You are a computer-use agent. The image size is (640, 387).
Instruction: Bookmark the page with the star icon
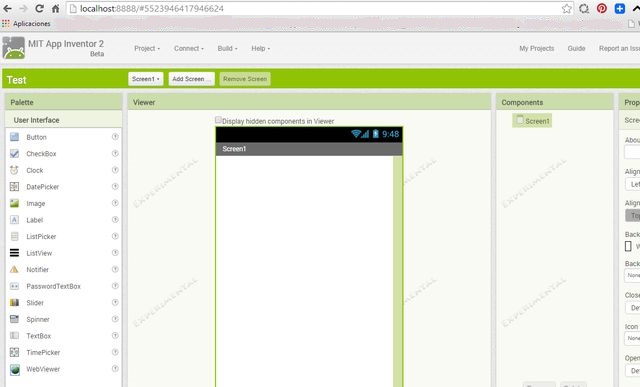(567, 9)
